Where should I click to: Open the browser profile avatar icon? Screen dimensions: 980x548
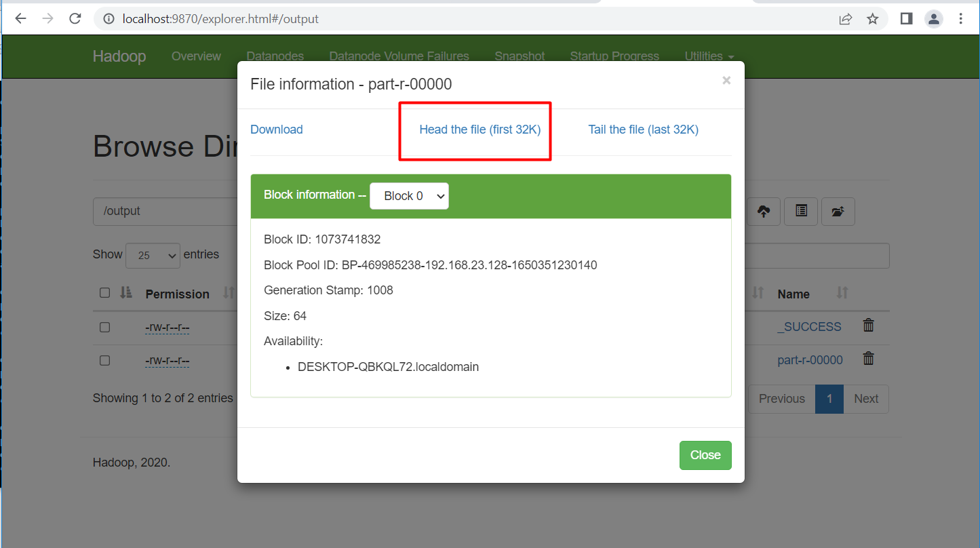click(934, 19)
